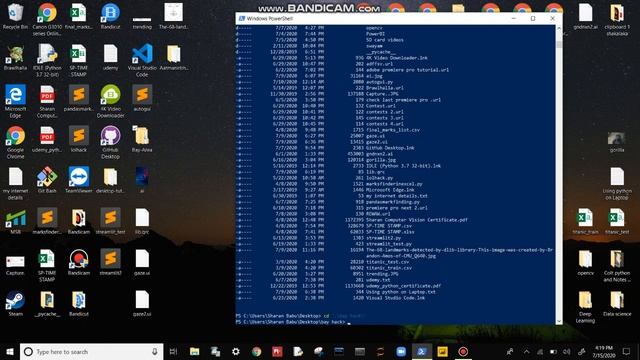Launch Microsoft Edge desktop shortcut
The width and height of the screenshot is (640, 360).
click(x=15, y=101)
